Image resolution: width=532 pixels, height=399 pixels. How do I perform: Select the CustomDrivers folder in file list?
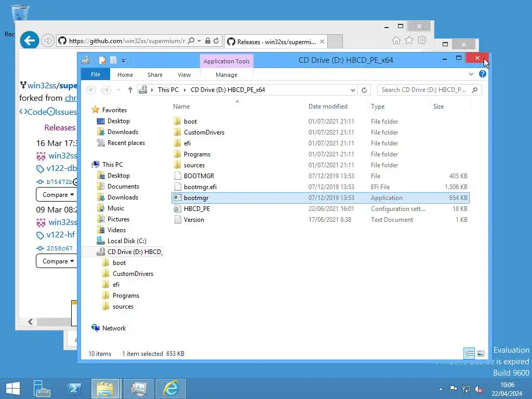point(321,132)
